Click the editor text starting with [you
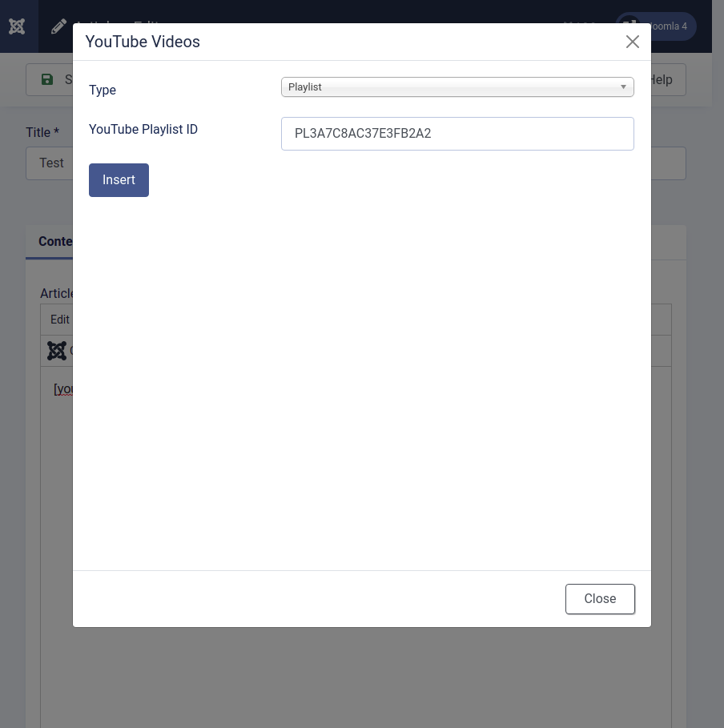The width and height of the screenshot is (724, 728). click(x=63, y=389)
